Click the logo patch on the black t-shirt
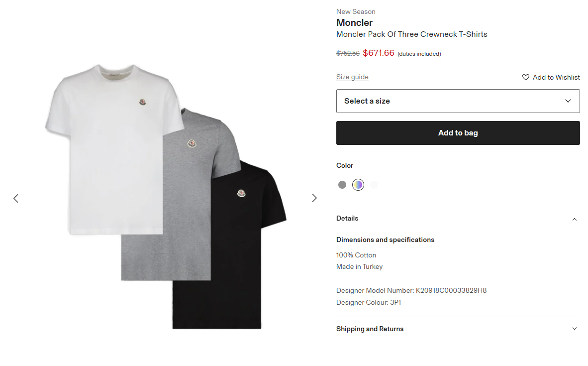This screenshot has height=366, width=588. 242,193
